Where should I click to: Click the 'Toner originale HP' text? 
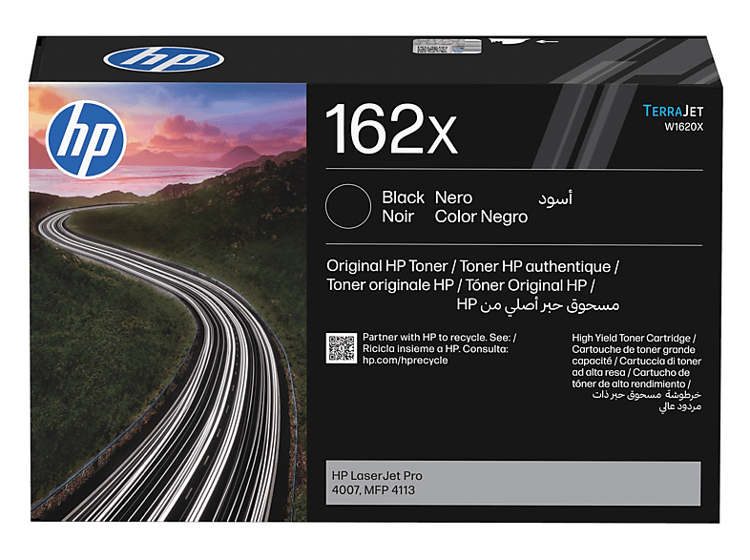(390, 285)
